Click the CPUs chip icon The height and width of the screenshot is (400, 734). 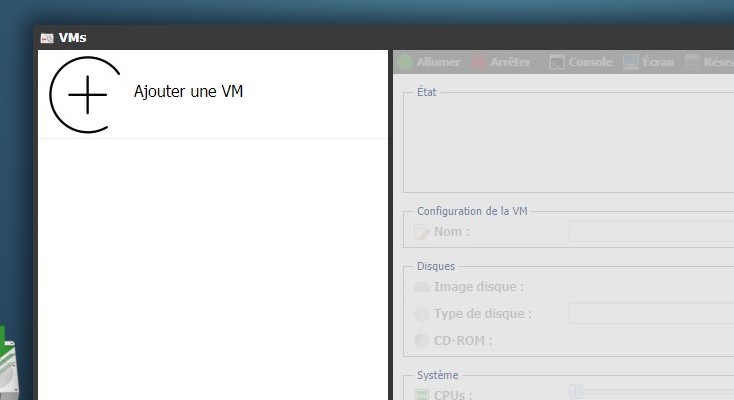tap(421, 395)
